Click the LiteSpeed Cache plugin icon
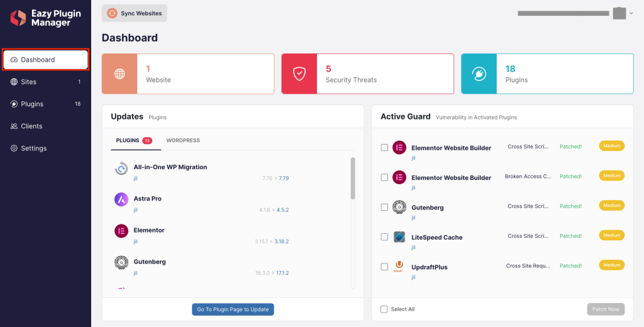Image resolution: width=644 pixels, height=327 pixels. (399, 237)
